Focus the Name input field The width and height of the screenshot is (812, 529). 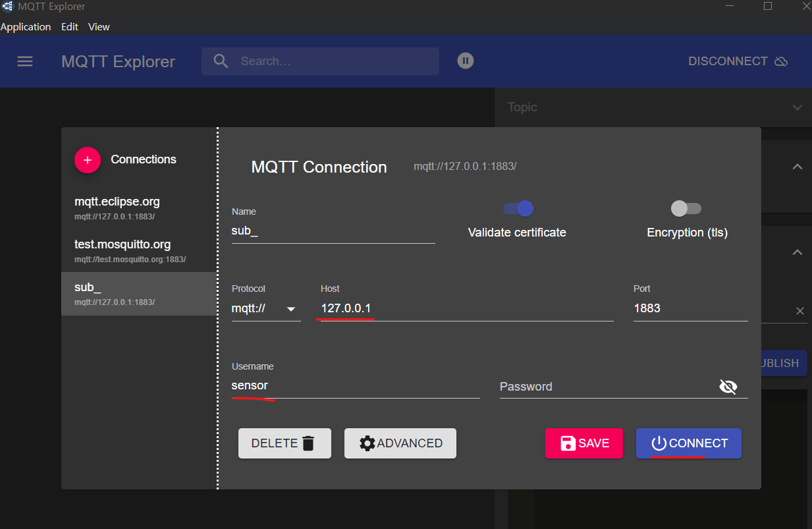(333, 231)
